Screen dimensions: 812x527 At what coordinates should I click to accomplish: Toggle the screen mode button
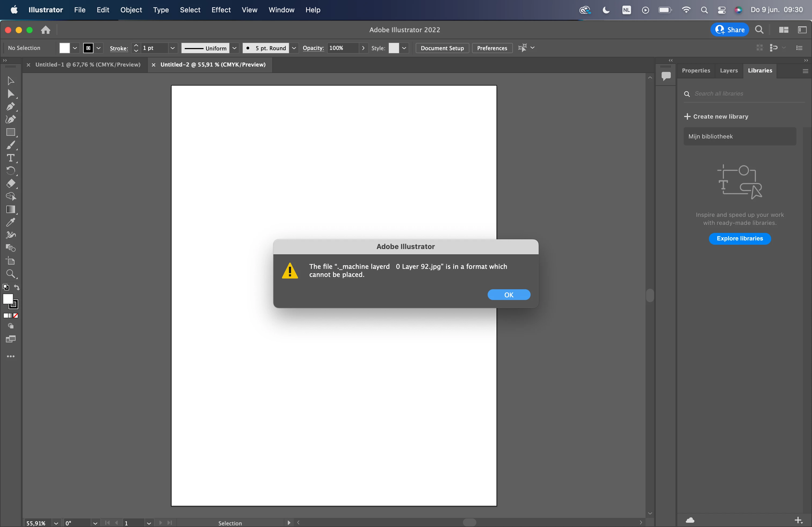[x=10, y=339]
